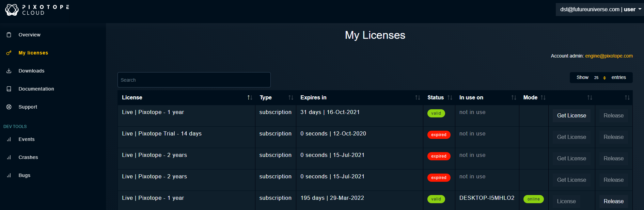Click the Downloads arrow icon
The width and height of the screenshot is (644, 210).
point(9,71)
